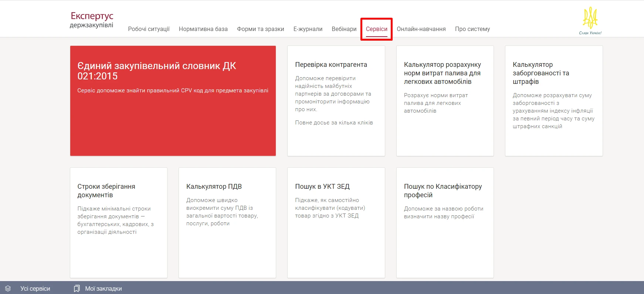Open Калькулятор заборгованості та штрафів card
This screenshot has width=644, height=294.
tap(553, 100)
